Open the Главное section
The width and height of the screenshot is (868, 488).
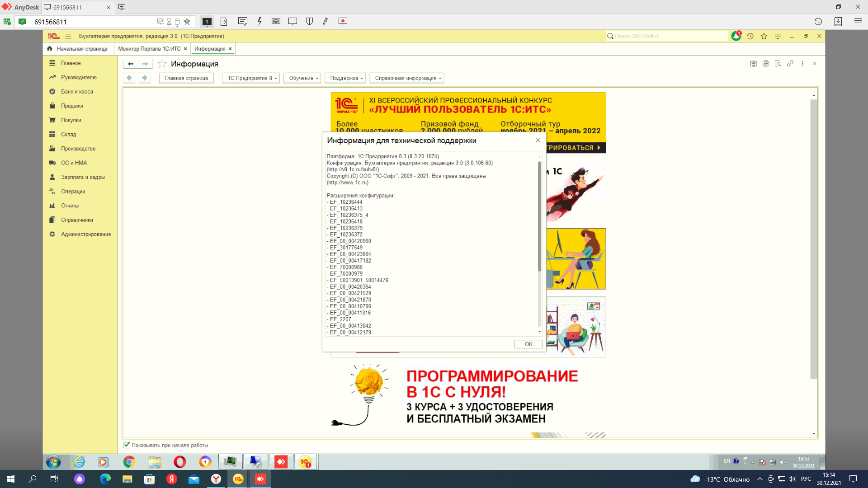[71, 63]
